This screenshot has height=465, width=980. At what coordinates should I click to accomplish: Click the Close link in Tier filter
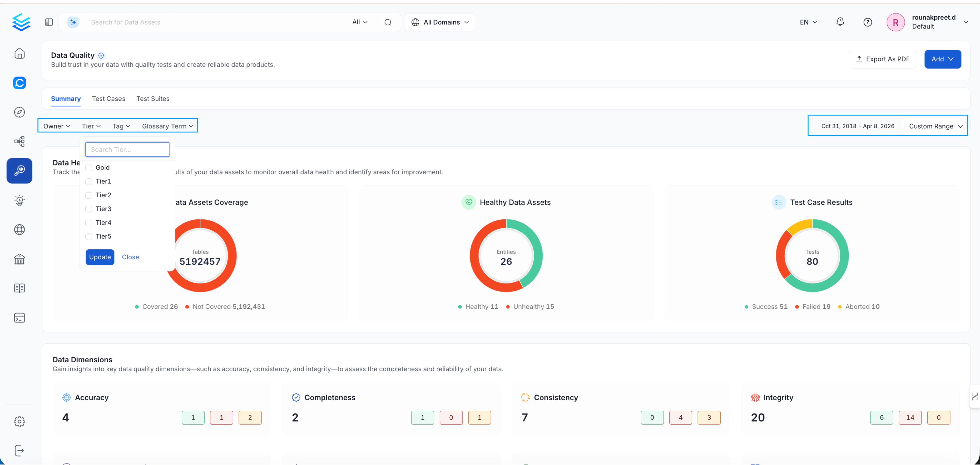click(130, 257)
